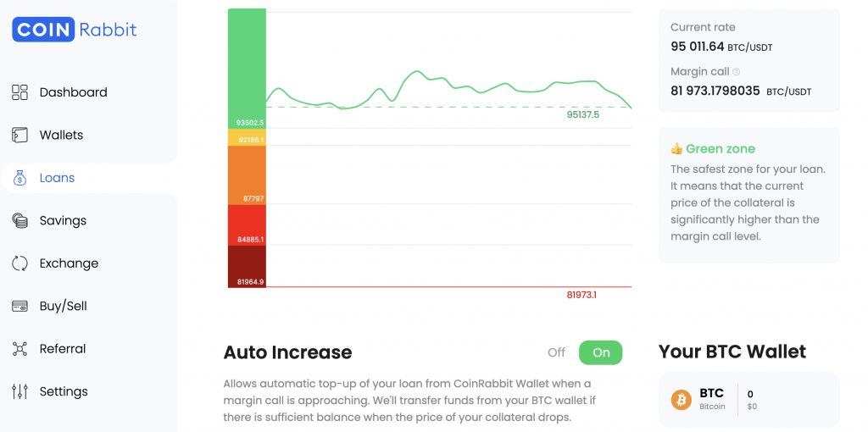
Task: Click the Buy/Sell card icon
Action: coord(20,306)
